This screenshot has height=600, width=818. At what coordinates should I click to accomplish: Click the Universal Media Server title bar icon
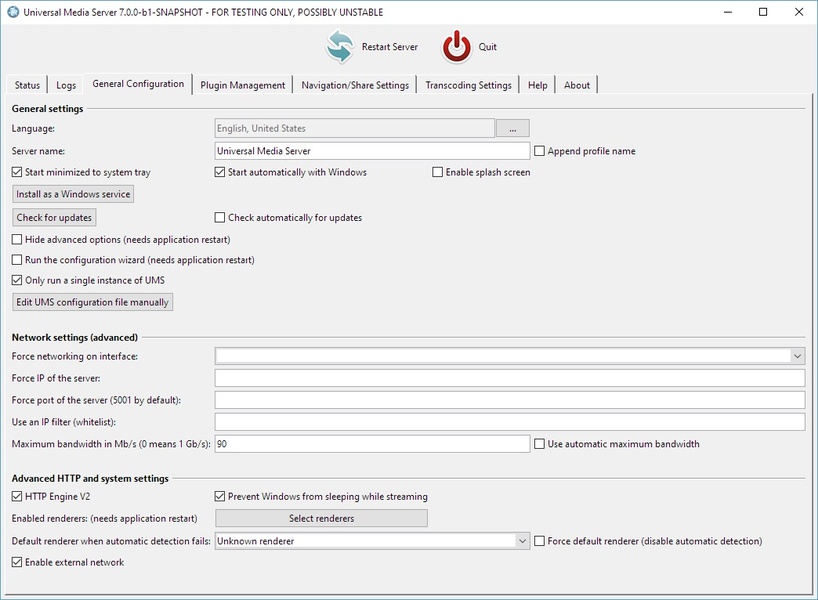point(13,12)
